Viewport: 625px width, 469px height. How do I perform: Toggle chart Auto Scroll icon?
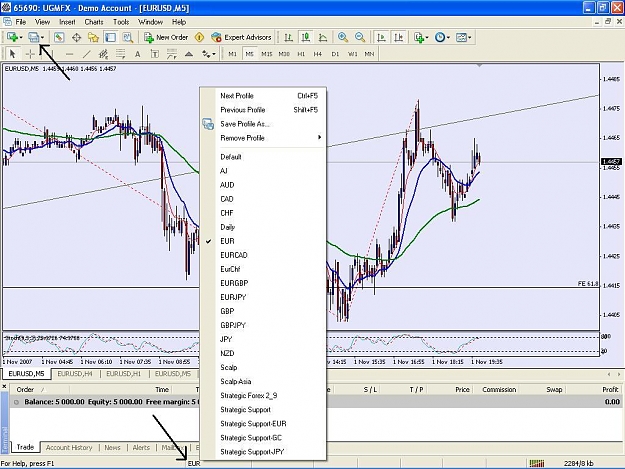click(x=381, y=37)
